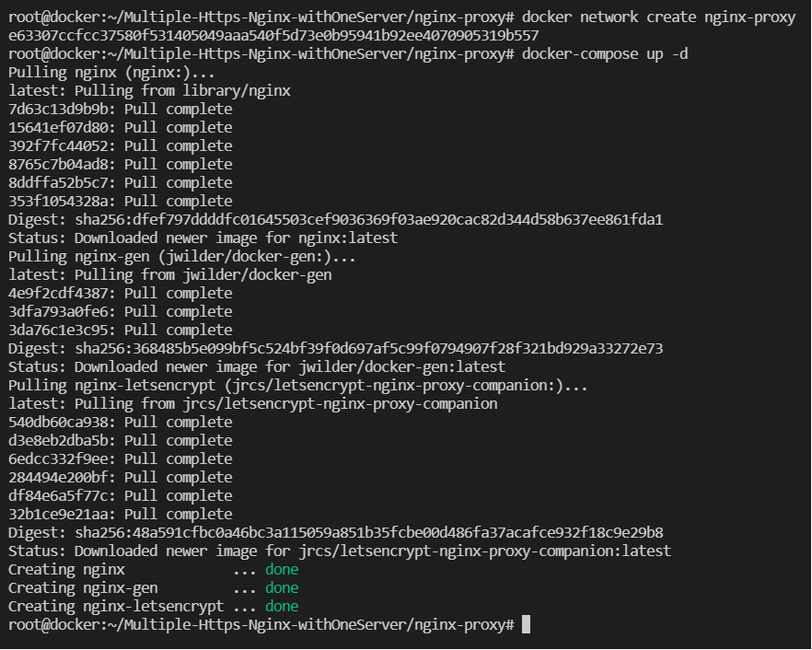Click the terminal cursor block at the prompt

pyautogui.click(x=526, y=624)
